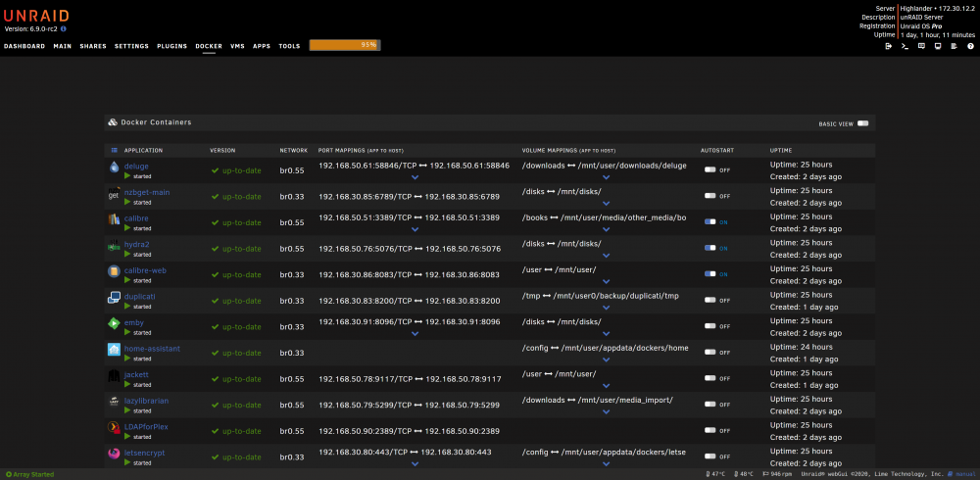
Task: Click the Unraid logo
Action: (36, 16)
